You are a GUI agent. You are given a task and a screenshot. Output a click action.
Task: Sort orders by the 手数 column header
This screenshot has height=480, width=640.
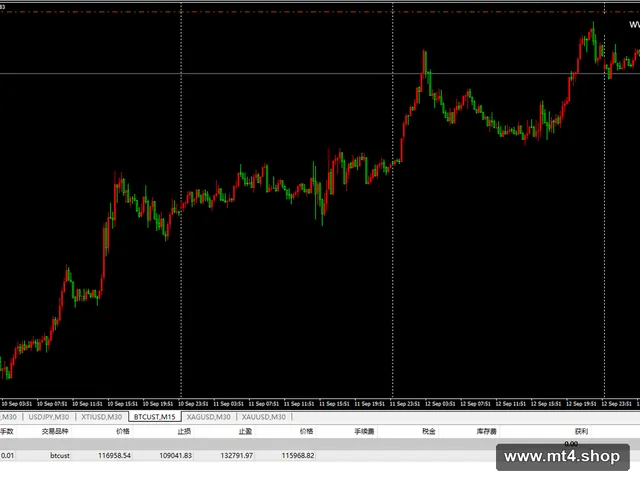click(7, 431)
